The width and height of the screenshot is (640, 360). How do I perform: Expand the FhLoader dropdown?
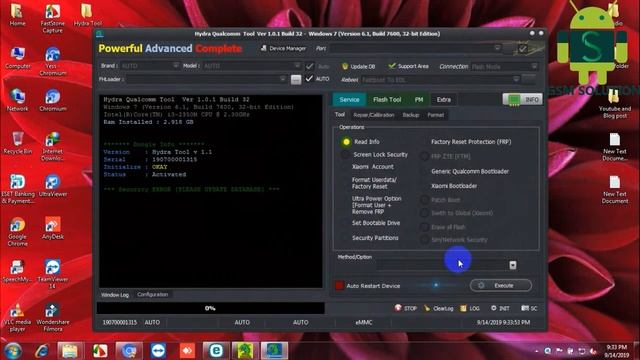282,79
